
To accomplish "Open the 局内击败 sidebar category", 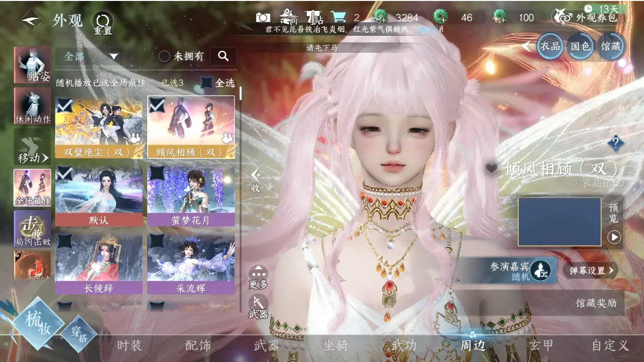I will tap(32, 229).
